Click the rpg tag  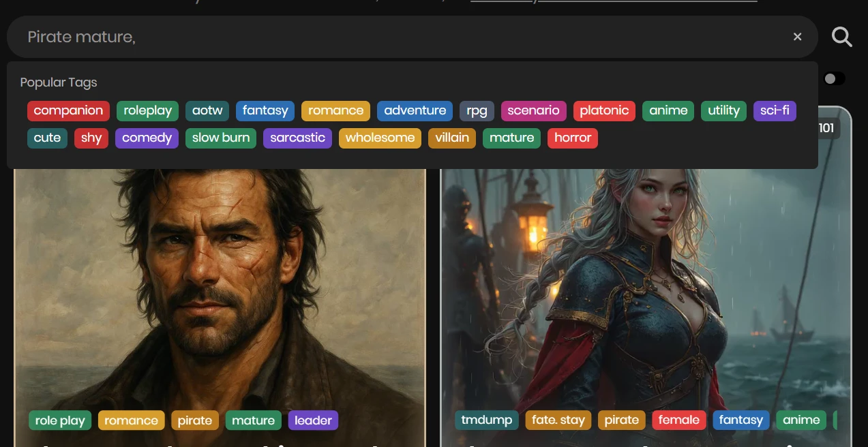click(x=477, y=111)
